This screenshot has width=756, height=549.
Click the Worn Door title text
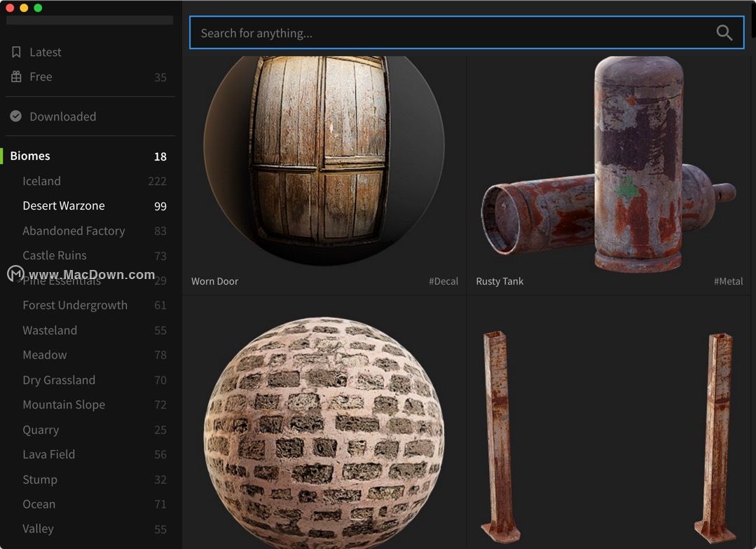(214, 281)
